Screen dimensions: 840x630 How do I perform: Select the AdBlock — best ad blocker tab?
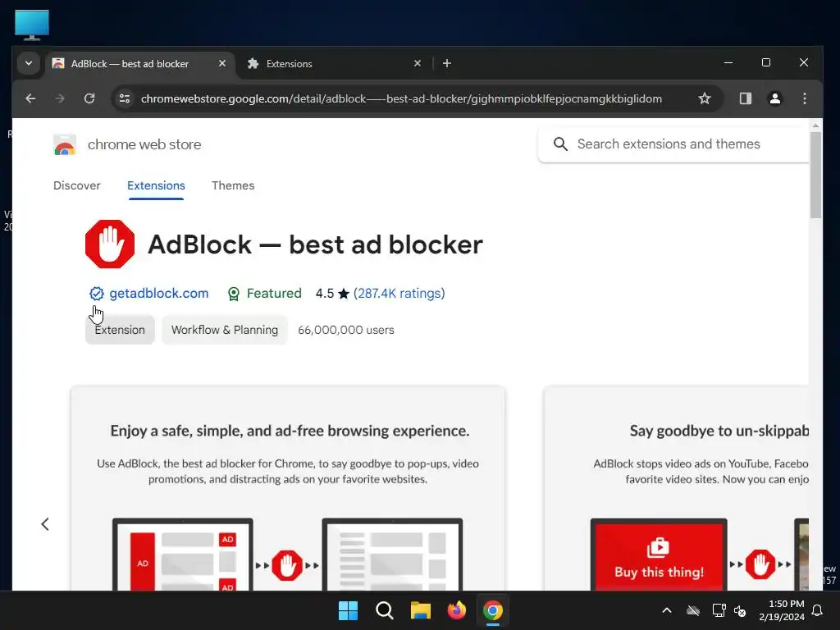pos(140,64)
